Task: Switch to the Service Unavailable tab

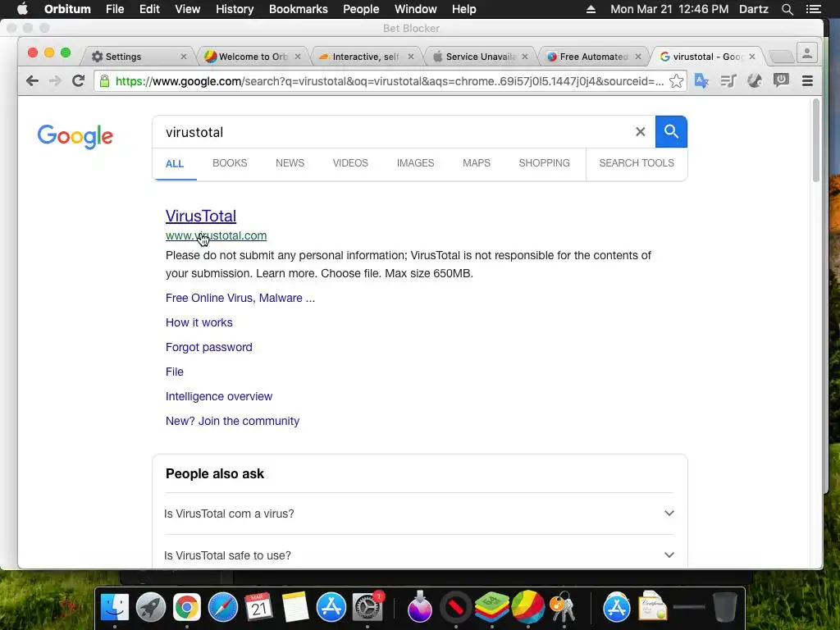Action: (x=480, y=57)
